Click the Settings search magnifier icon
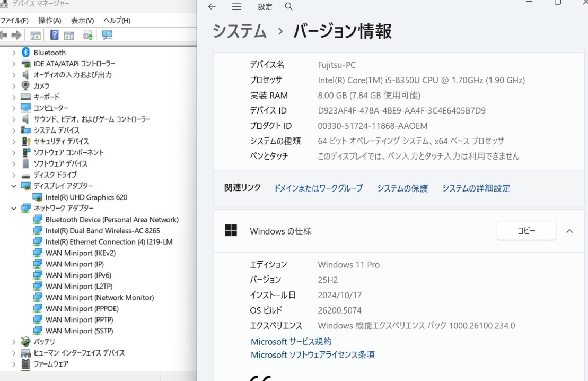This screenshot has height=381, width=588. (x=288, y=6)
